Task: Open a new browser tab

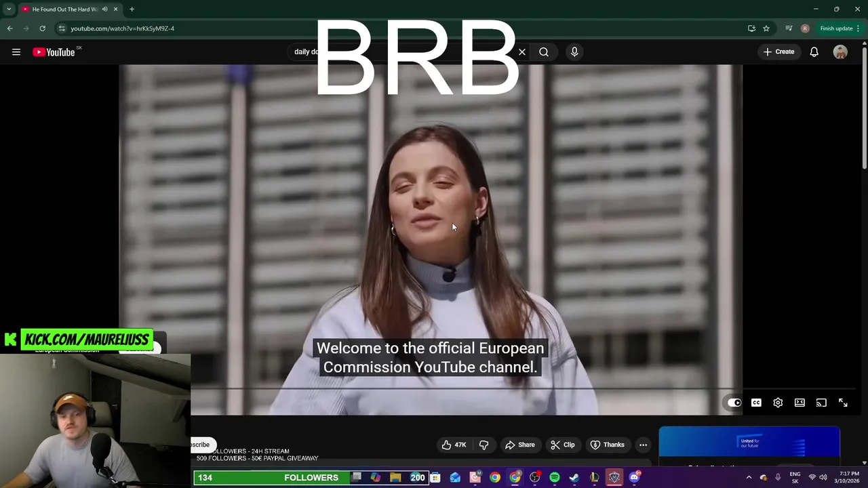Action: point(132,9)
